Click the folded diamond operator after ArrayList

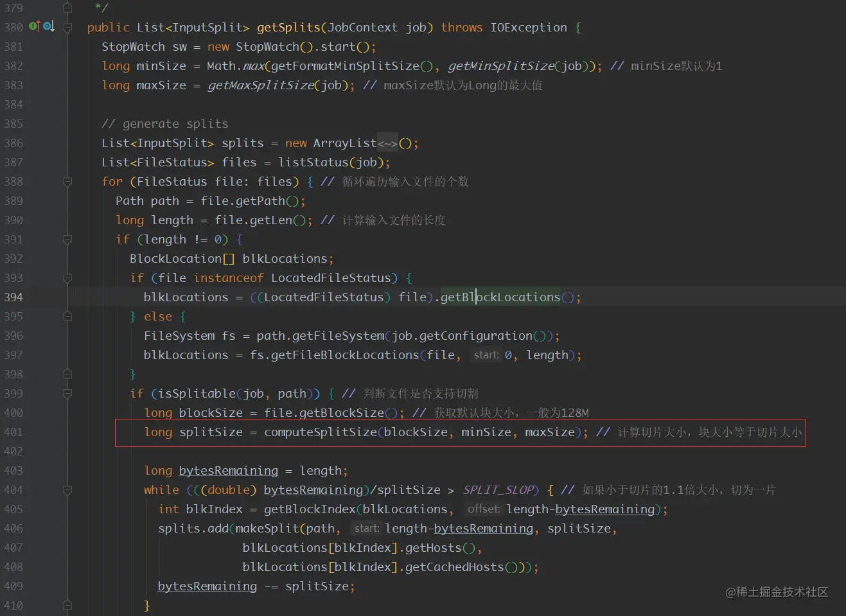pyautogui.click(x=387, y=143)
